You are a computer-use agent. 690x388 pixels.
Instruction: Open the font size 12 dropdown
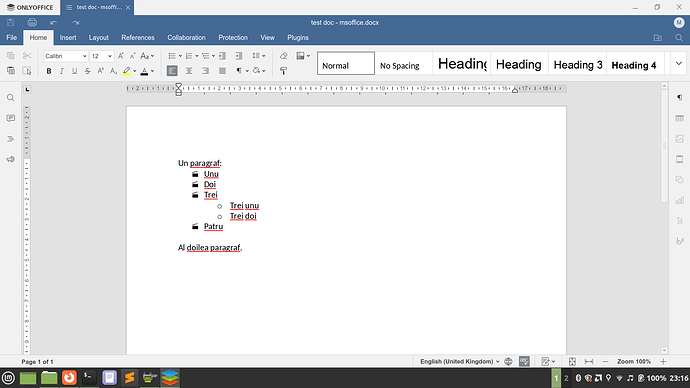pyautogui.click(x=110, y=56)
